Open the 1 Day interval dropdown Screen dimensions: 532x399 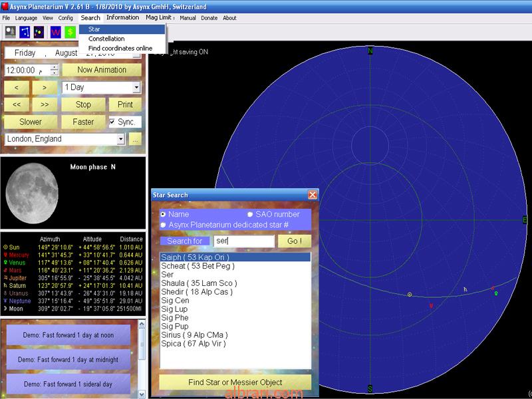click(x=136, y=87)
